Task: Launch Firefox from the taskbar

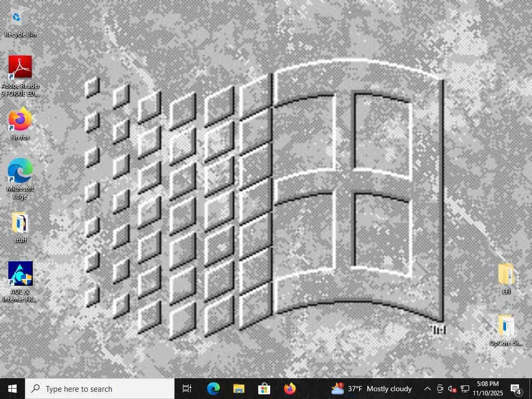Action: [290, 389]
